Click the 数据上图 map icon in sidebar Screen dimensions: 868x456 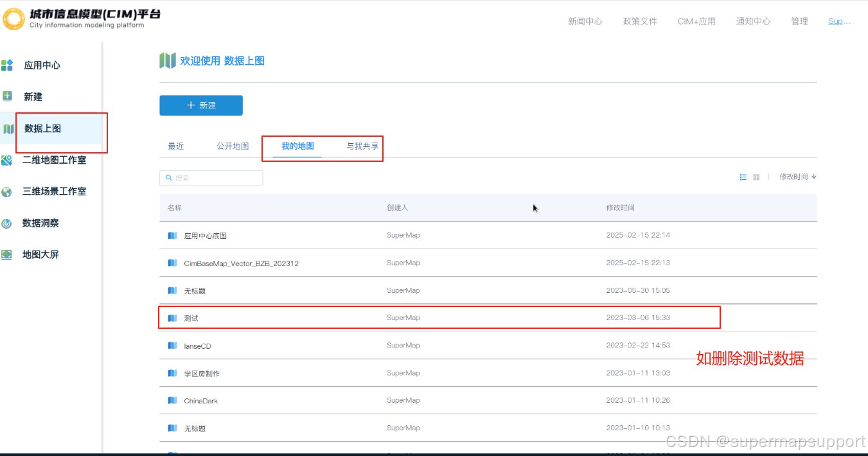(x=8, y=128)
